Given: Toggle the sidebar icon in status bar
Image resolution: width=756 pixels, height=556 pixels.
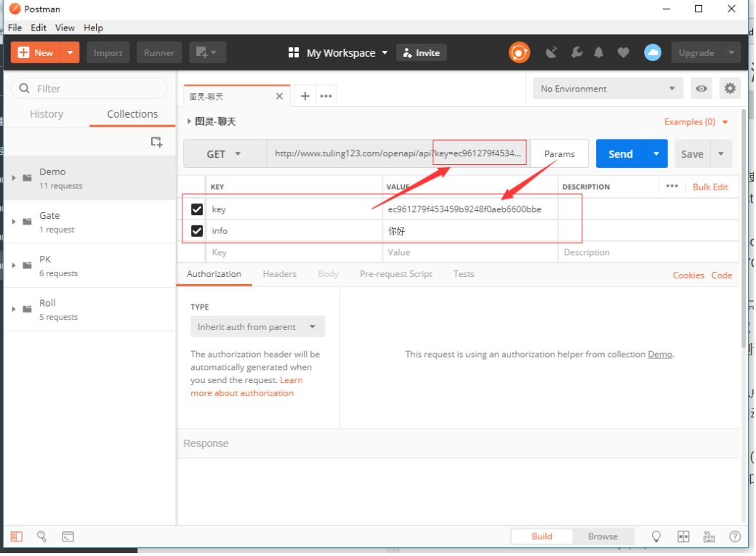Looking at the screenshot, I should coord(17,536).
